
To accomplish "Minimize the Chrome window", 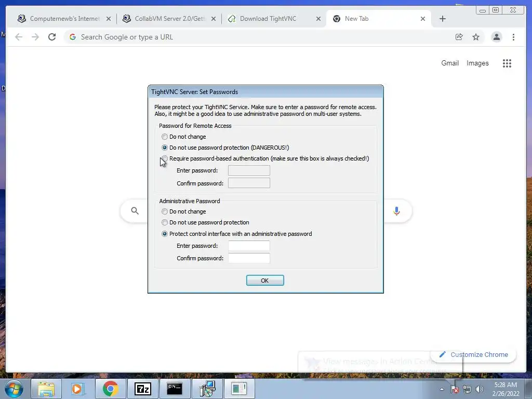I will (483, 10).
